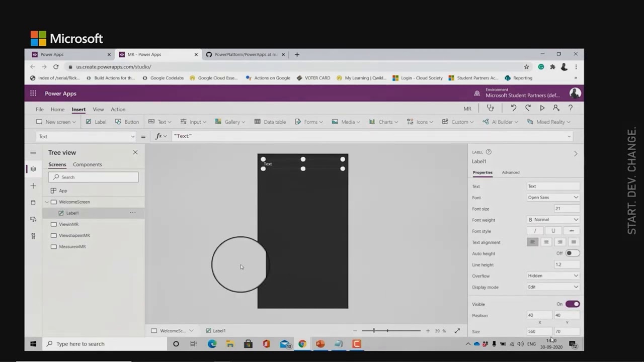644x362 pixels.
Task: Click the user account avatar
Action: pyautogui.click(x=575, y=93)
